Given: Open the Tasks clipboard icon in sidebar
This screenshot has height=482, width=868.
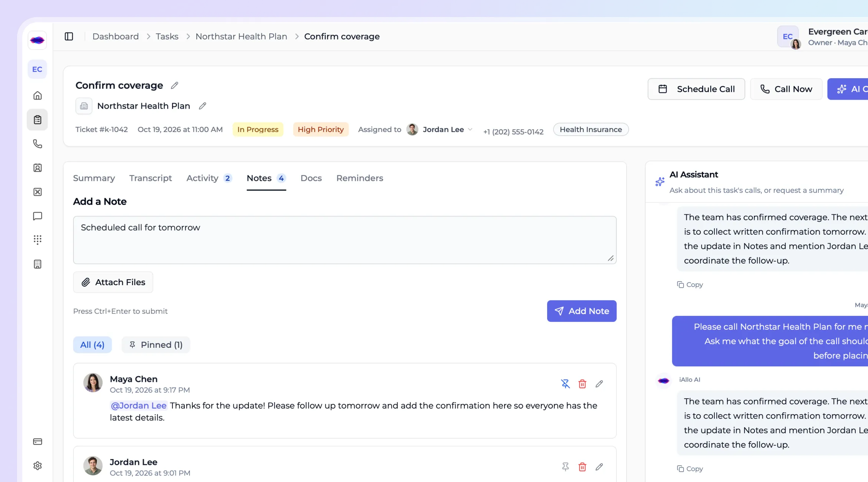Looking at the screenshot, I should (x=37, y=120).
